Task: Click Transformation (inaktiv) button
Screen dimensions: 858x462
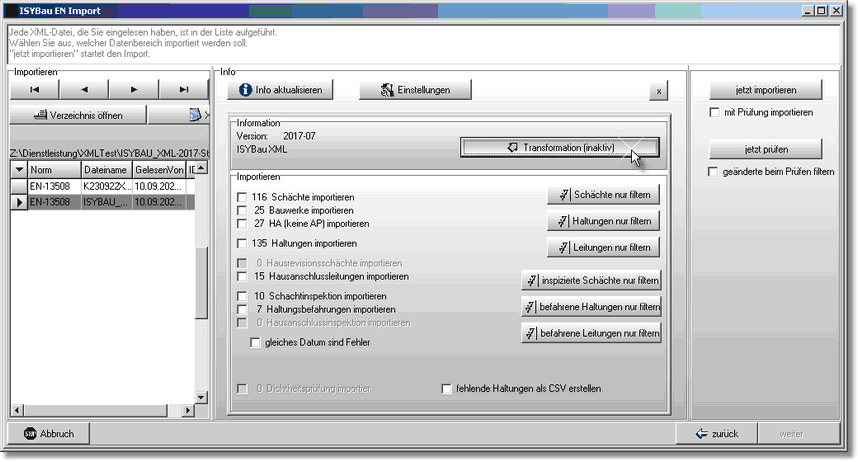Action: [560, 147]
